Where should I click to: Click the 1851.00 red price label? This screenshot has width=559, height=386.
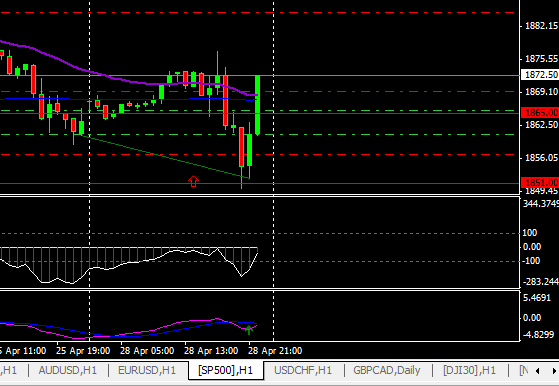pyautogui.click(x=540, y=182)
